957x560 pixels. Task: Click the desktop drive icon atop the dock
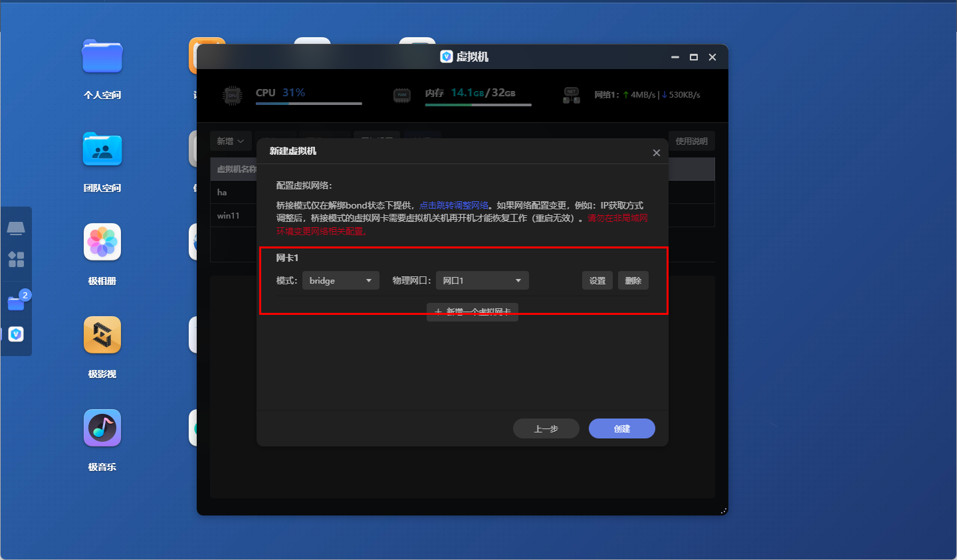point(16,229)
